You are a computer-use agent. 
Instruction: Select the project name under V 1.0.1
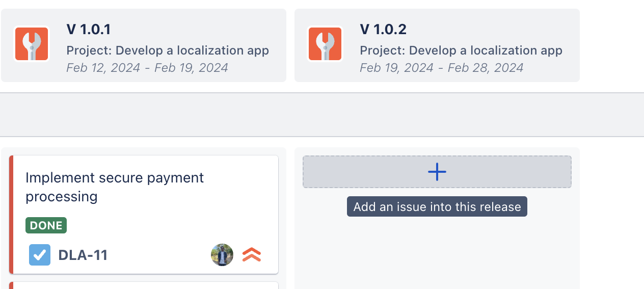(167, 50)
